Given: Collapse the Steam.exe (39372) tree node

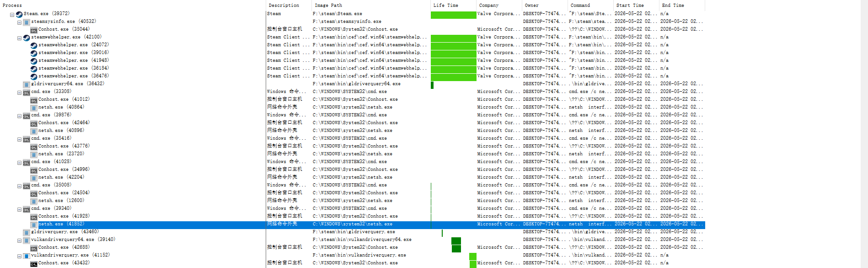Looking at the screenshot, I should 12,15.
